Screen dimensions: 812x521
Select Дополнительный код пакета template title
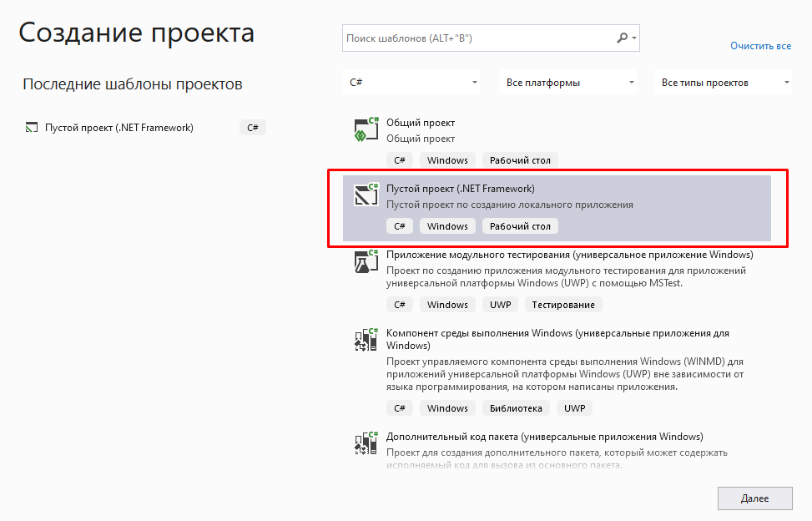click(x=545, y=437)
